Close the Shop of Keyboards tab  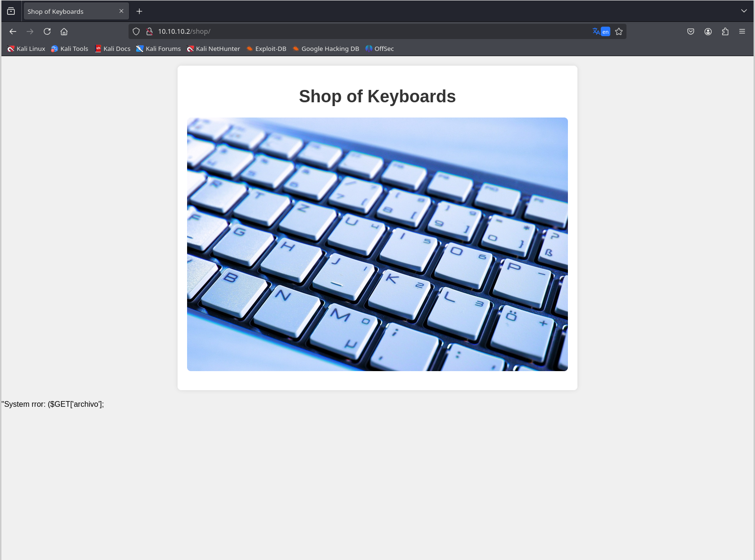pos(121,11)
